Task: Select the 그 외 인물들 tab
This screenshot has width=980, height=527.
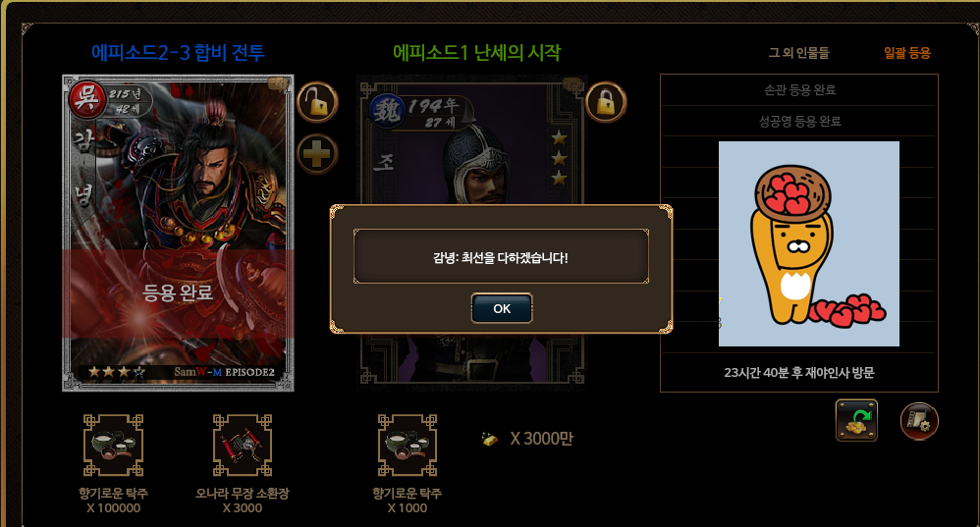Action: coord(798,53)
